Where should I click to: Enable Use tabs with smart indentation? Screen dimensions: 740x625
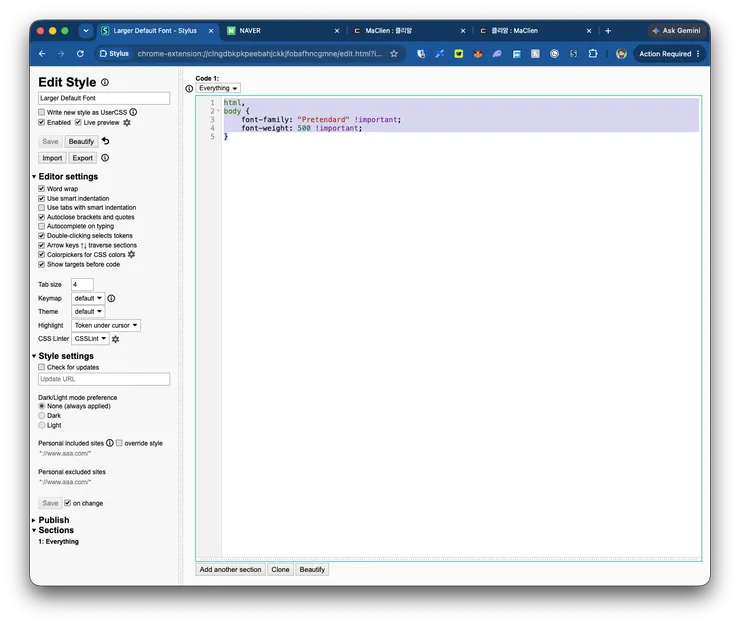(x=42, y=207)
